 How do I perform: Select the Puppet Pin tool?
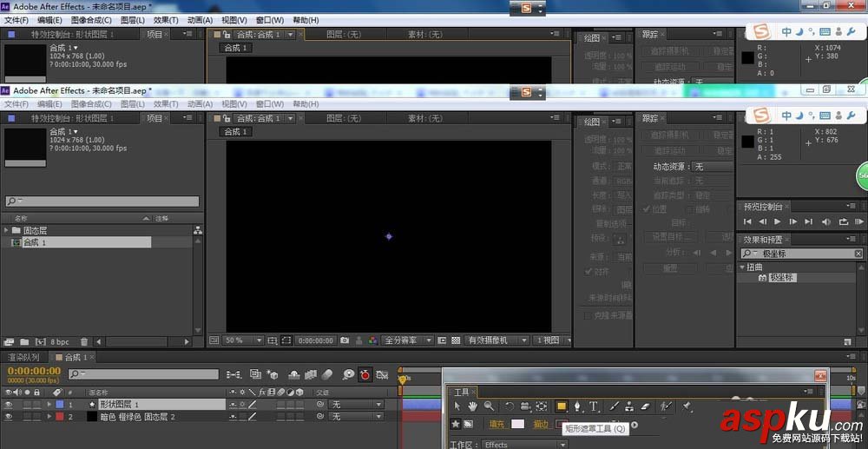[687, 406]
